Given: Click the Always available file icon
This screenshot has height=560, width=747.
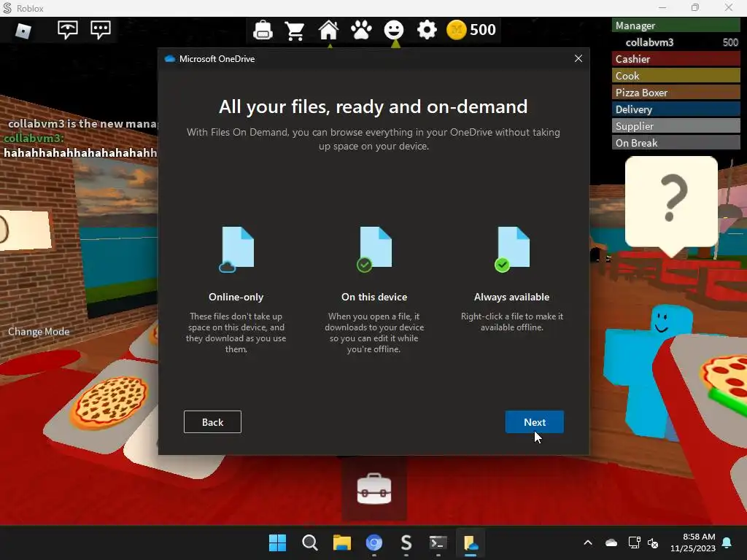Looking at the screenshot, I should pos(512,249).
